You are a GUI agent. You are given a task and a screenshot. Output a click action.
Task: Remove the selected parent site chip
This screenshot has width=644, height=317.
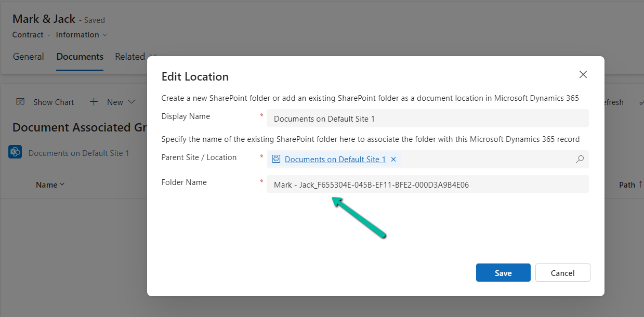[x=393, y=160]
